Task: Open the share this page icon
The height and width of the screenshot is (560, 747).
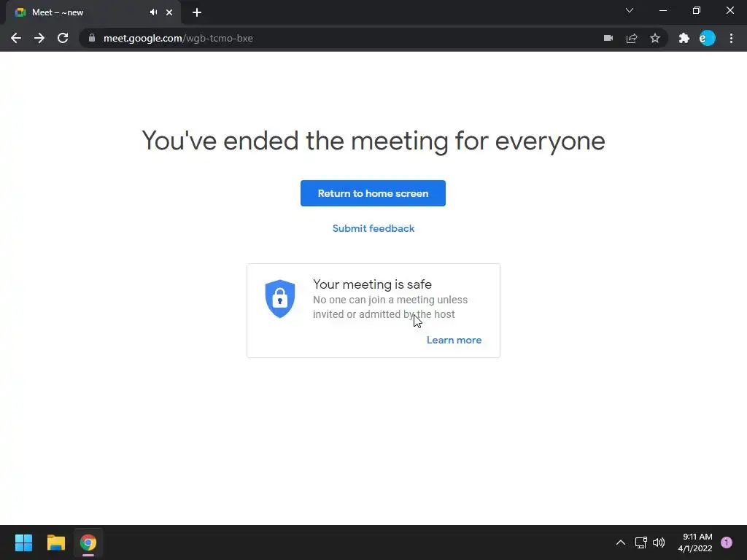Action: click(632, 38)
